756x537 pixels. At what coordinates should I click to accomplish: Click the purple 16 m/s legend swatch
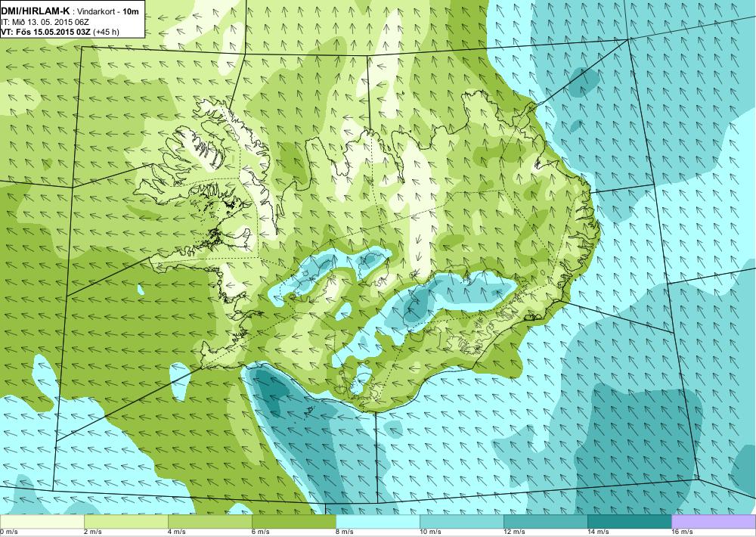pos(714,521)
